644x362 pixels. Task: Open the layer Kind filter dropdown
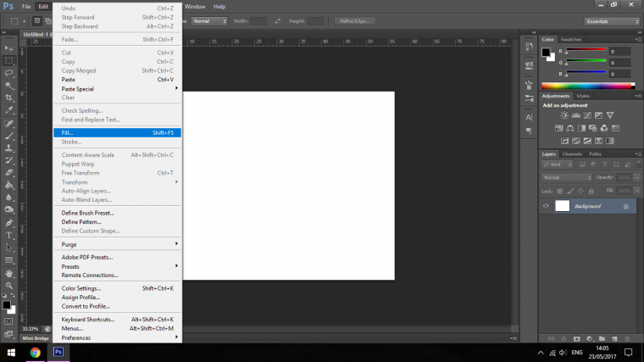(558, 164)
